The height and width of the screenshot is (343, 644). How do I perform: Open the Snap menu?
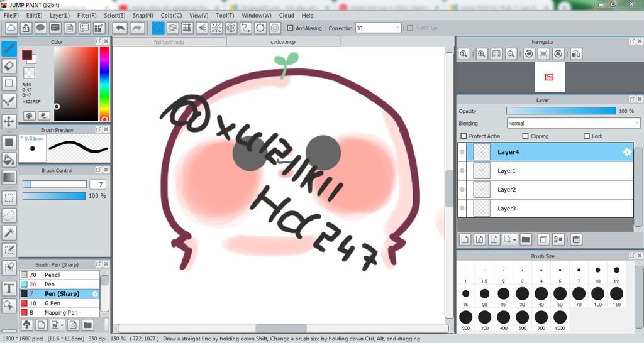(x=143, y=15)
